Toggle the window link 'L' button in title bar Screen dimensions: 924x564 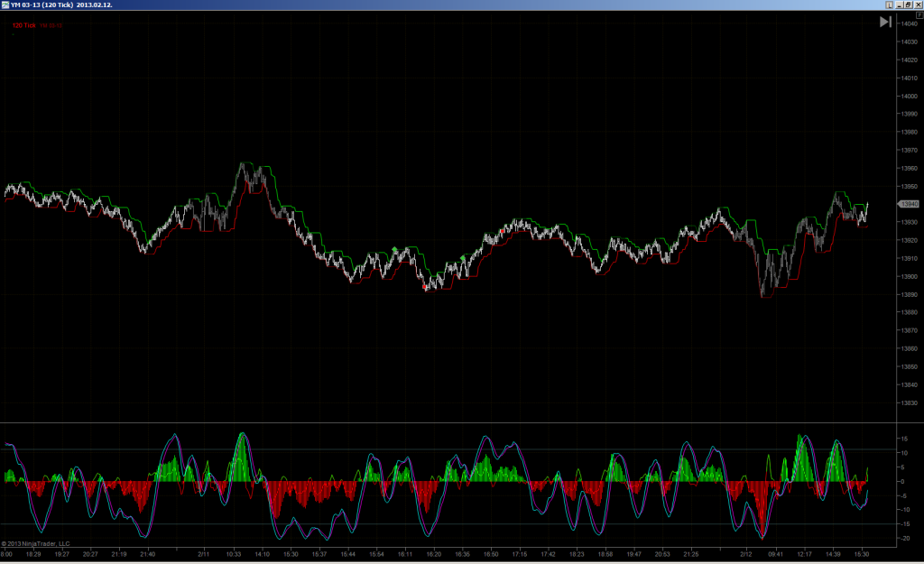point(889,5)
